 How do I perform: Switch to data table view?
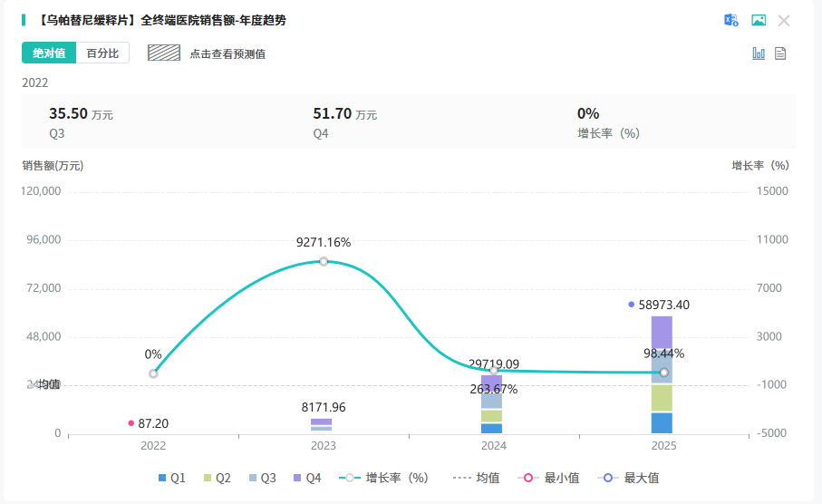(780, 53)
